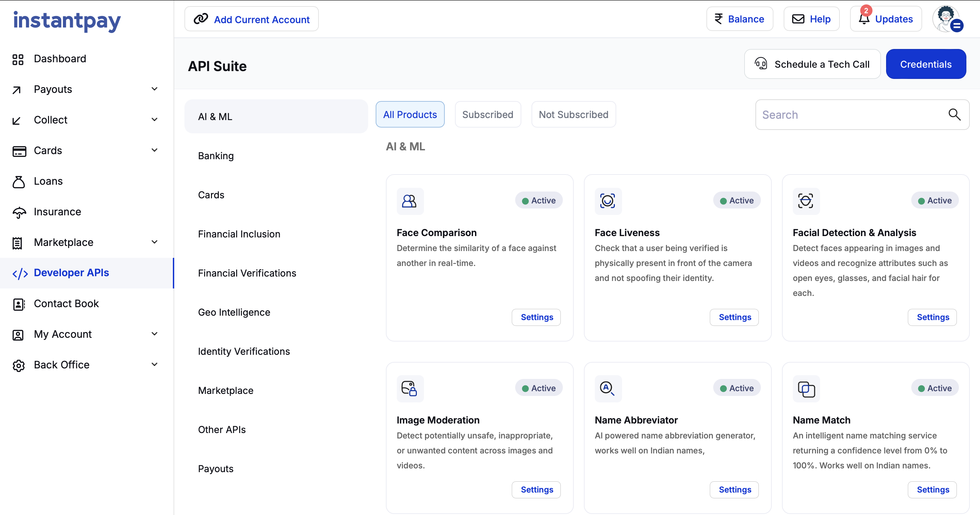Click the Name Match overlapping squares icon
The width and height of the screenshot is (980, 515).
(806, 388)
